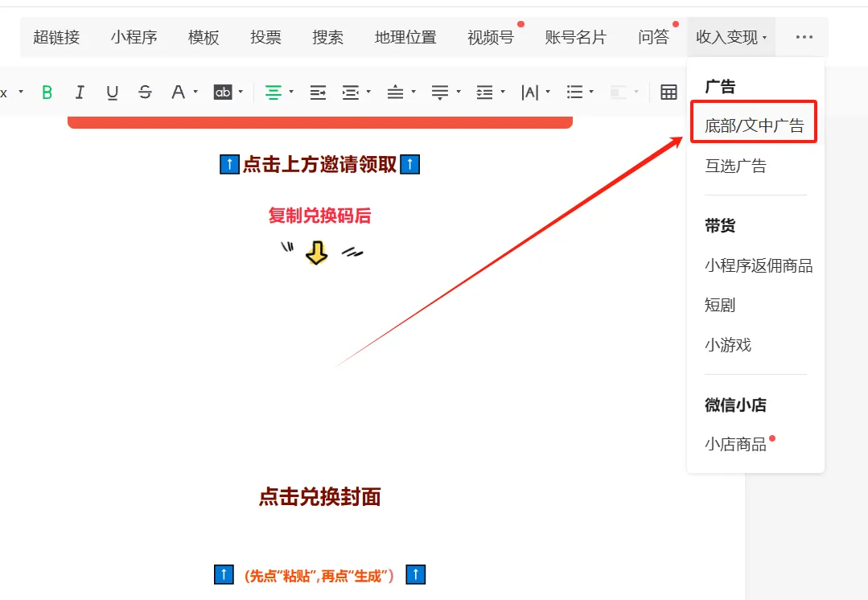868x600 pixels.
Task: Click 地理位置 to add a location
Action: pos(405,37)
